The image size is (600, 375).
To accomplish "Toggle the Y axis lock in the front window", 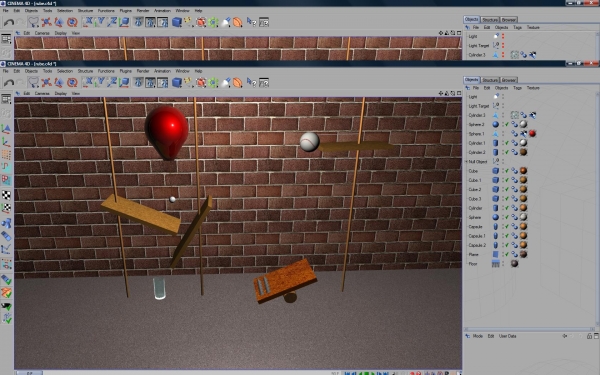I will [100, 82].
